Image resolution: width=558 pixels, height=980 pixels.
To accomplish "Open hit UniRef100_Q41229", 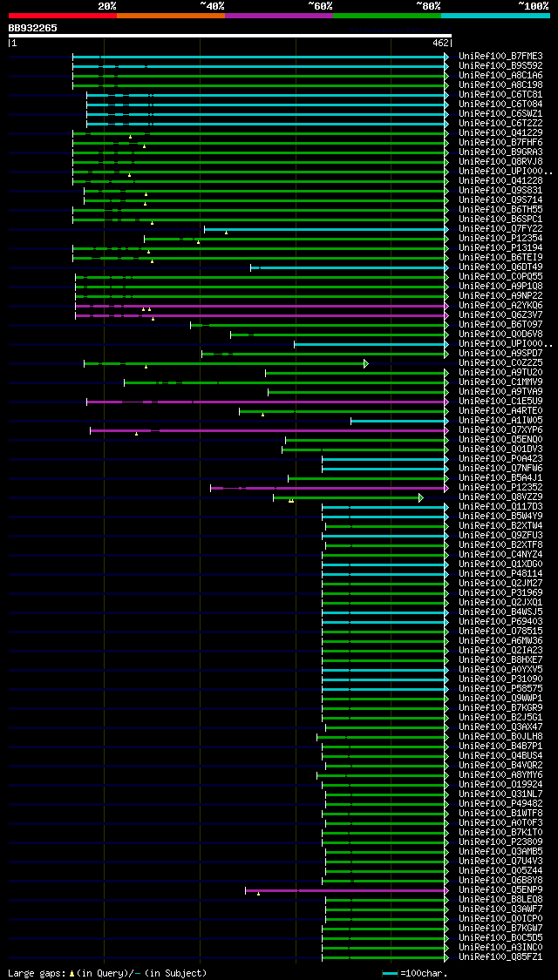I will click(500, 133).
